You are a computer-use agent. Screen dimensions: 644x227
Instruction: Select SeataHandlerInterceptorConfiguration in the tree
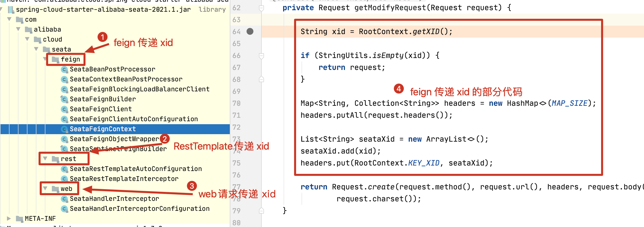pyautogui.click(x=140, y=209)
